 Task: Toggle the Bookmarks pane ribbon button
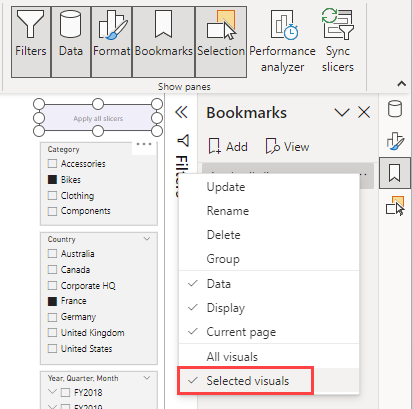tap(164, 42)
